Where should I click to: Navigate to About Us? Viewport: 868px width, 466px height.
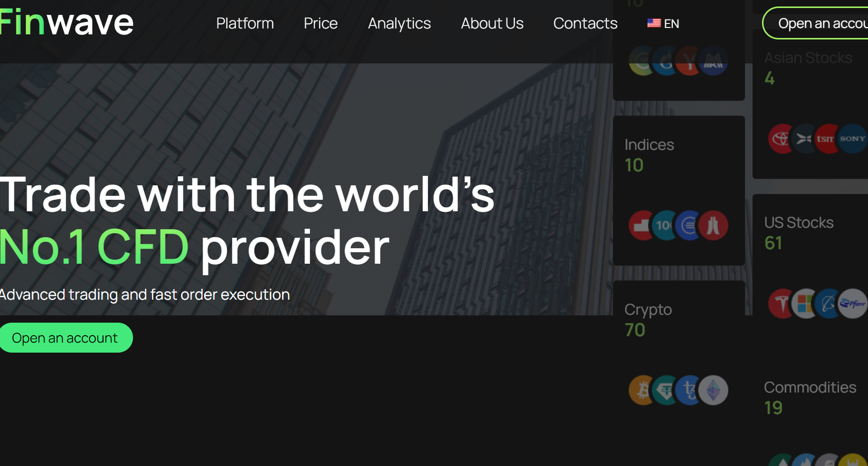(x=492, y=23)
